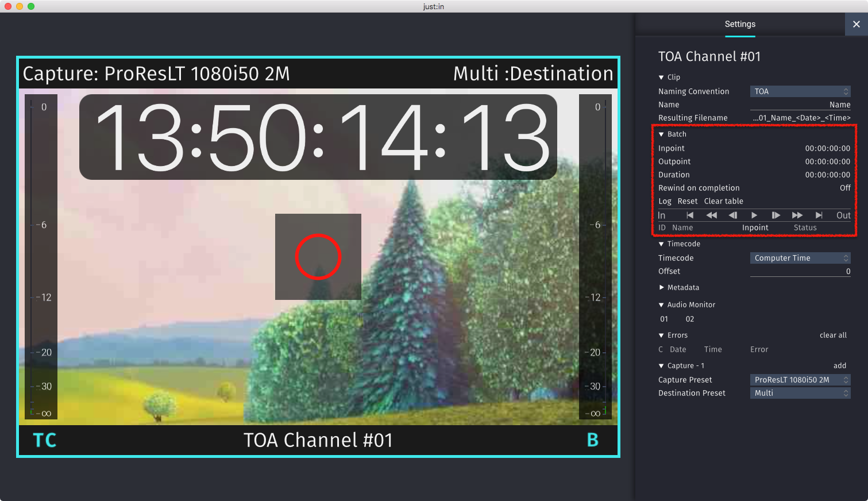Click the Inpoint column header in batch table

click(755, 228)
